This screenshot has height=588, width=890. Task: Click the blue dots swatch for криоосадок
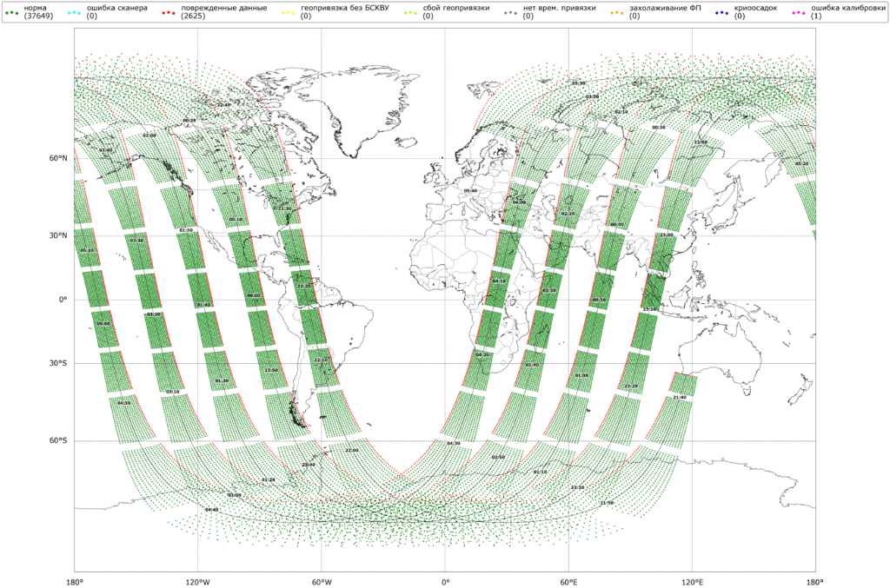pos(722,12)
